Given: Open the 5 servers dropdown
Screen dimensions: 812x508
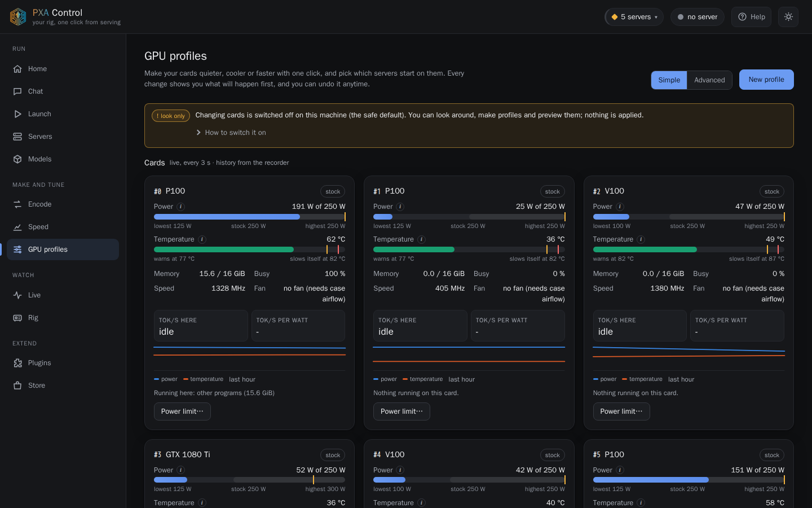Looking at the screenshot, I should tap(634, 17).
